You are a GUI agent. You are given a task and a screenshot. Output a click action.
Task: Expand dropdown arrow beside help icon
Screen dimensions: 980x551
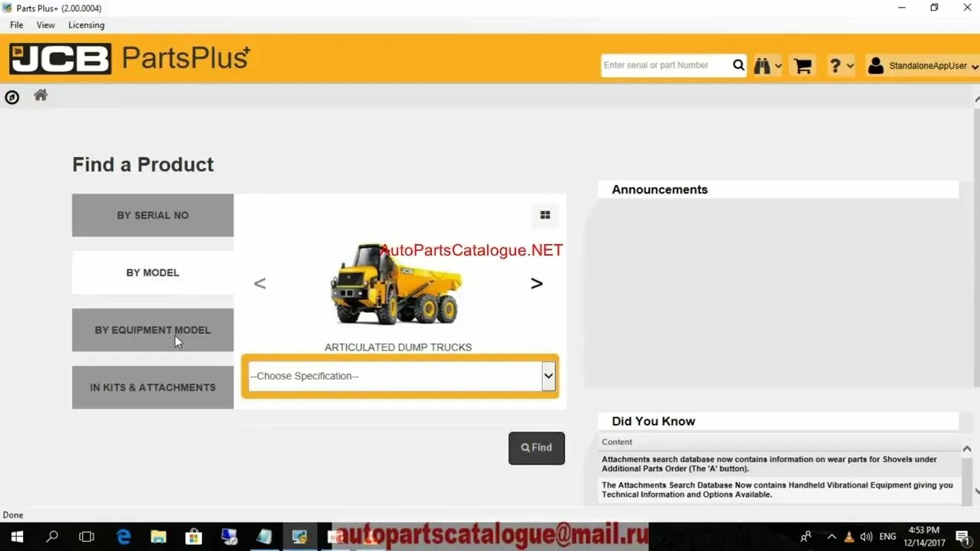click(x=850, y=67)
